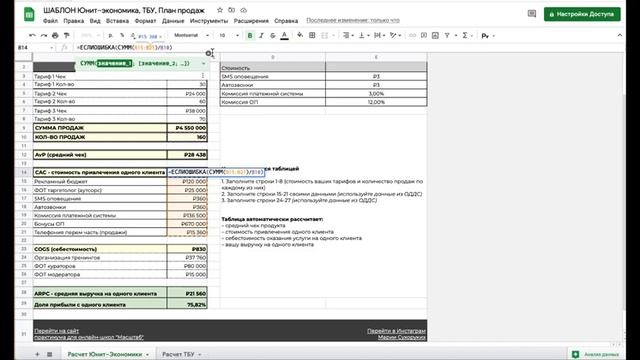Star the document title

pos(220,10)
